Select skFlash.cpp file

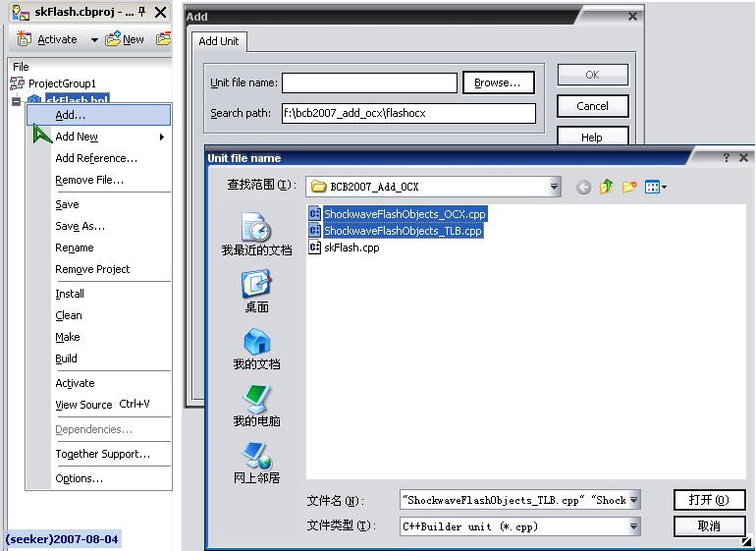[344, 248]
